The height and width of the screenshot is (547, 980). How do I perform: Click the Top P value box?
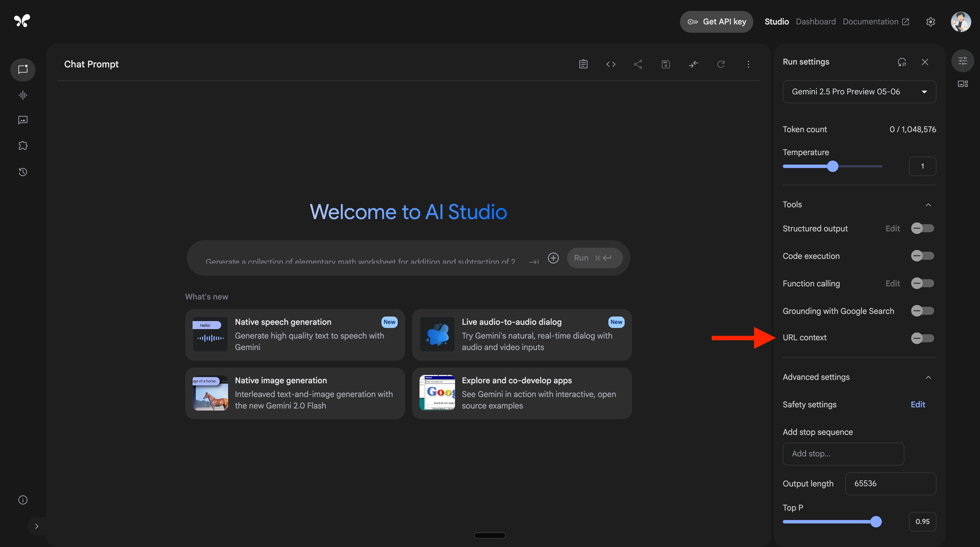[922, 522]
